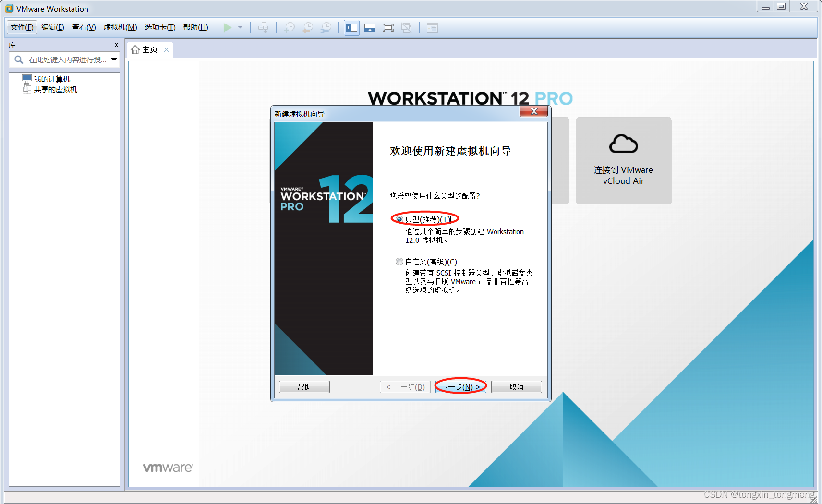Toggle the show library sidebar icon

click(x=351, y=28)
